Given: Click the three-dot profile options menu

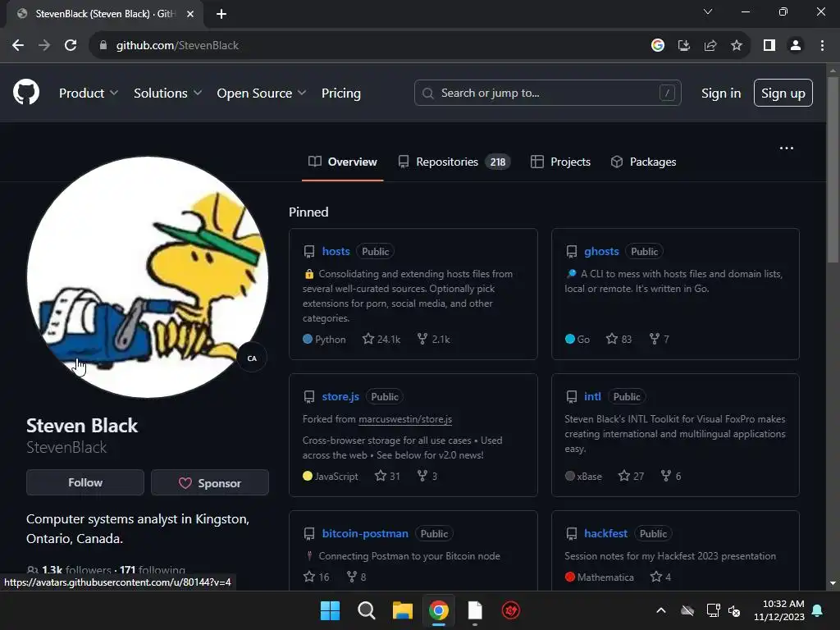Looking at the screenshot, I should tap(787, 148).
